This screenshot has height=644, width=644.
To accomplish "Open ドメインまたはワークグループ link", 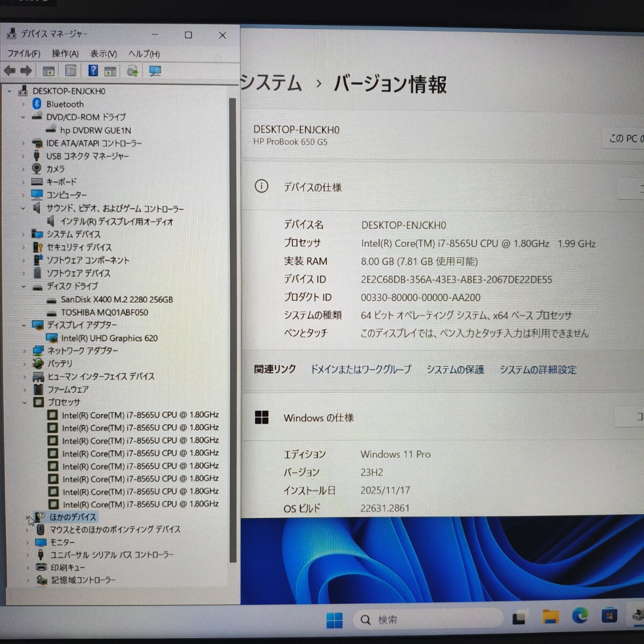I will point(361,369).
